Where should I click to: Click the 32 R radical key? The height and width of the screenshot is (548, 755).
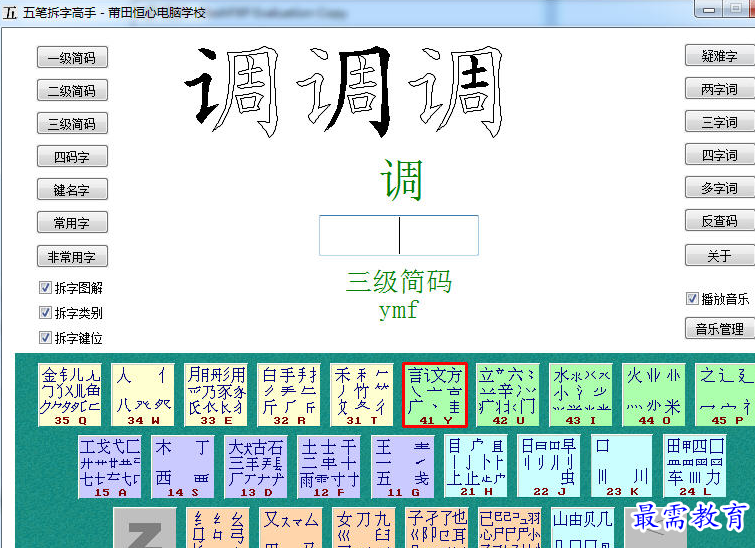(289, 395)
